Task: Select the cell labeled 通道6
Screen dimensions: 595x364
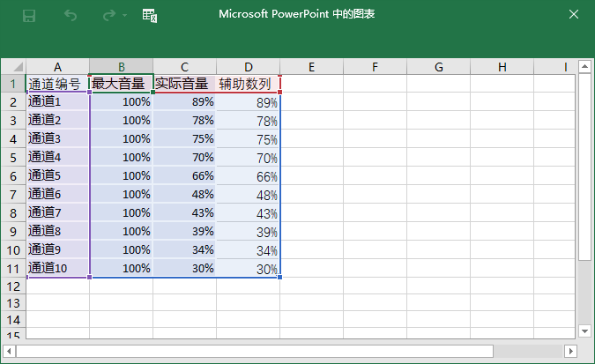Action: (x=57, y=194)
